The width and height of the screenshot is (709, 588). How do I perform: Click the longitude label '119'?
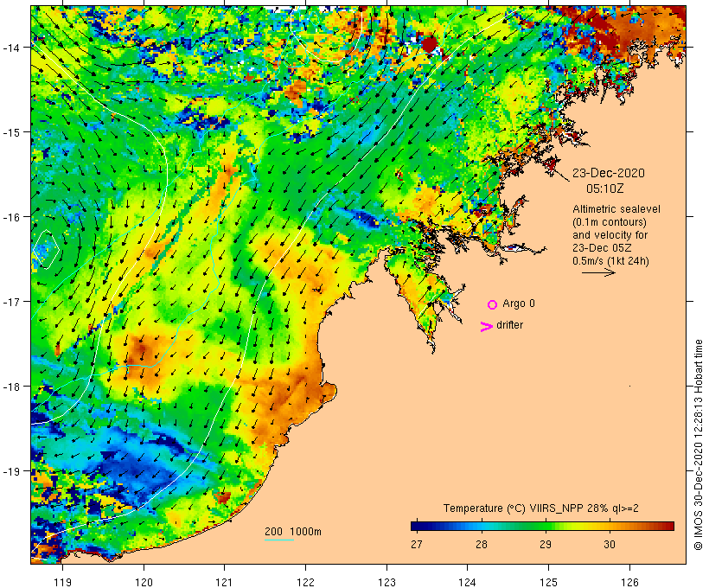pos(62,582)
